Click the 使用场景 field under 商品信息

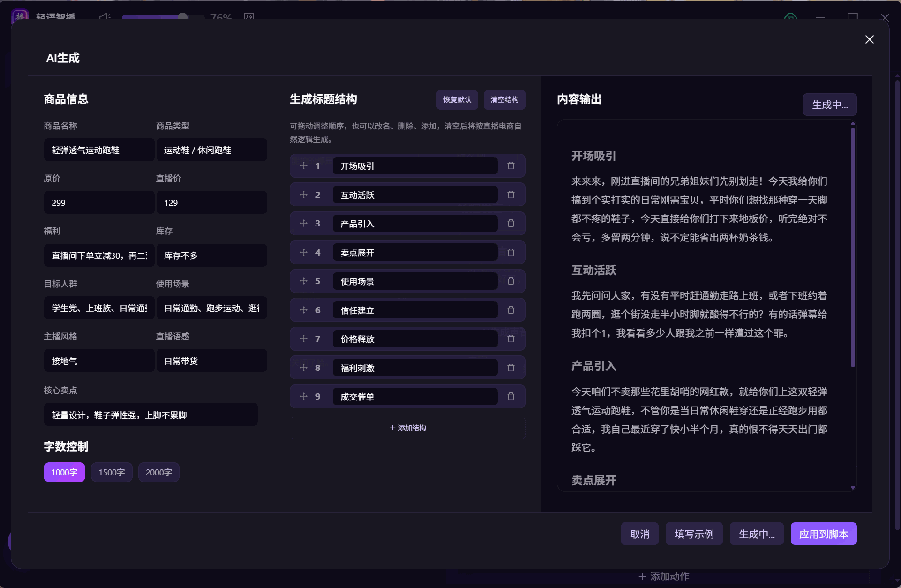tap(211, 308)
